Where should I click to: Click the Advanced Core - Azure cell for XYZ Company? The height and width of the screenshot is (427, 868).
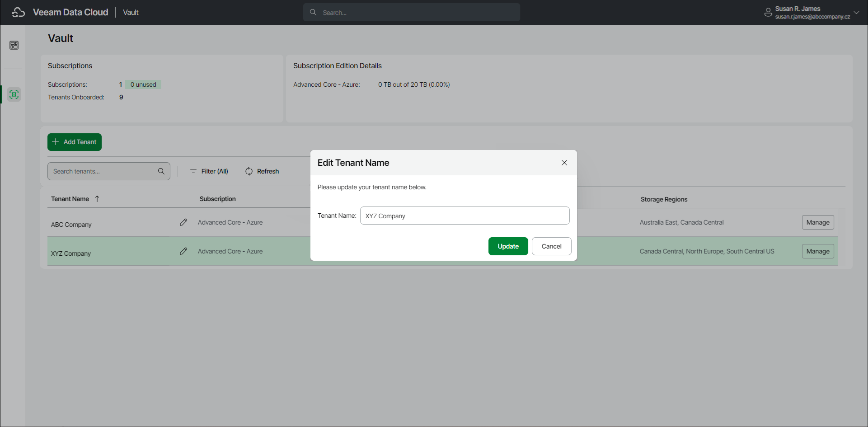[230, 251]
